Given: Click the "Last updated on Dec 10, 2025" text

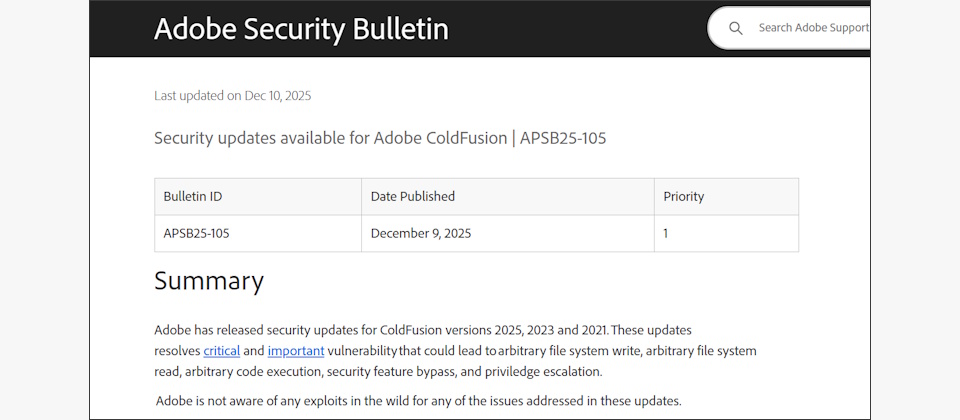Looking at the screenshot, I should point(232,96).
